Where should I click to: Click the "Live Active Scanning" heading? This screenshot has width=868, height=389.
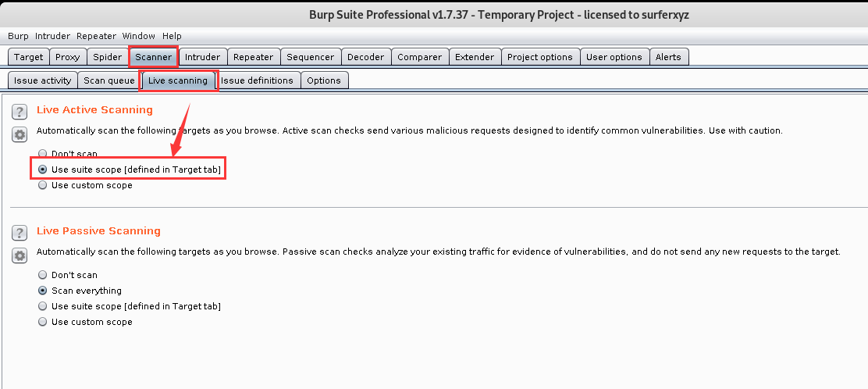(x=94, y=109)
